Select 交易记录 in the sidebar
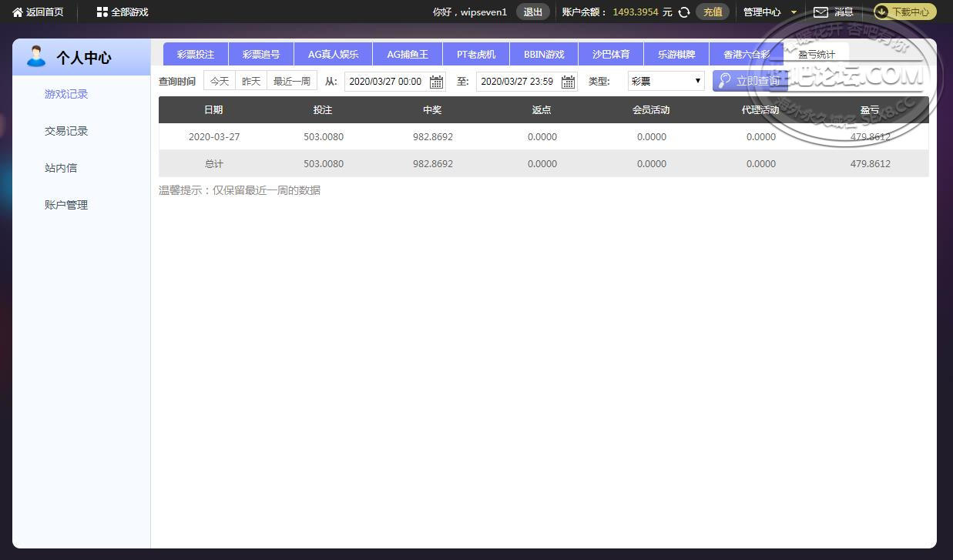 point(66,131)
